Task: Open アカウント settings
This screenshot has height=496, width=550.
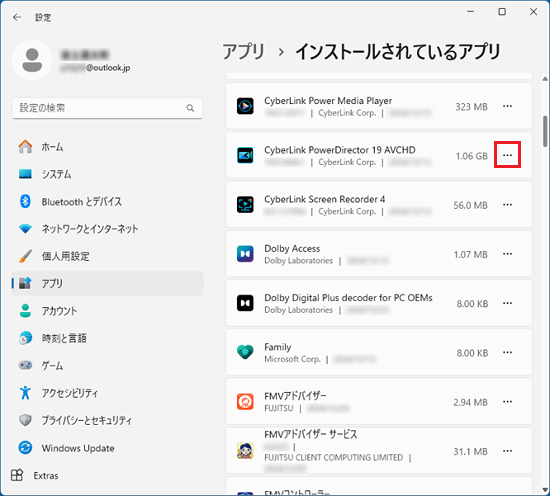Action: (x=107, y=311)
